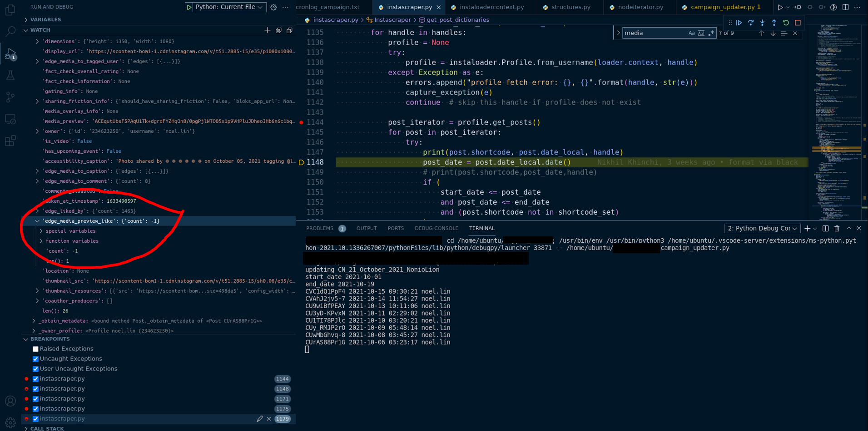
Task: Open the Testing flask icon
Action: tap(10, 75)
